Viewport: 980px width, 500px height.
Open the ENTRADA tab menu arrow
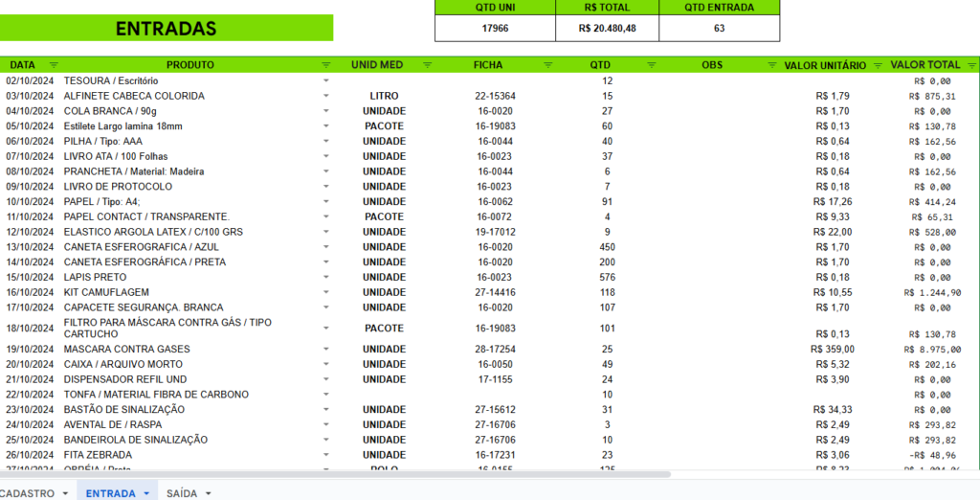coord(146,493)
